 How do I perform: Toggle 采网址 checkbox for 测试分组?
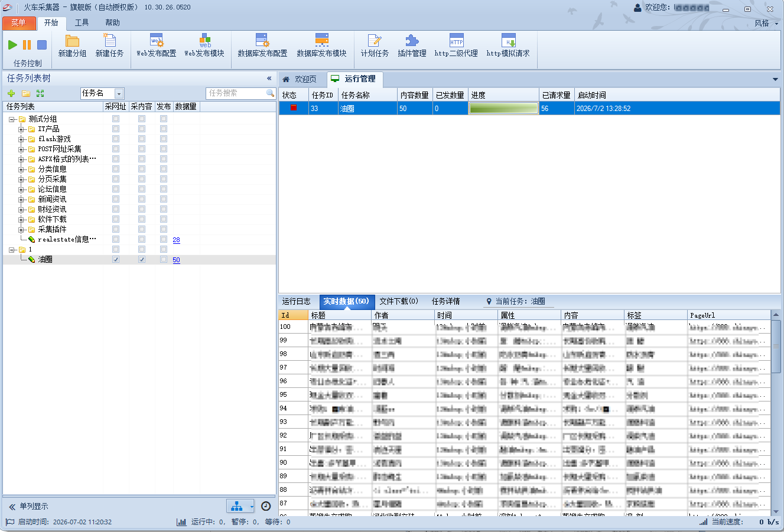pyautogui.click(x=116, y=119)
